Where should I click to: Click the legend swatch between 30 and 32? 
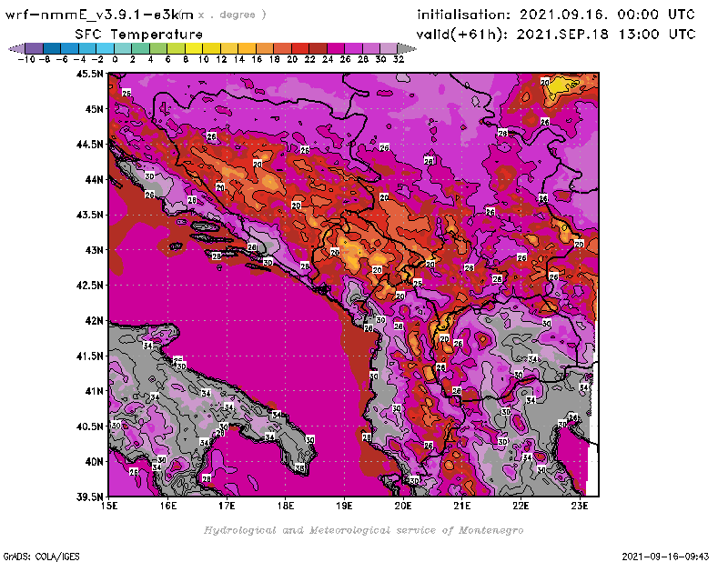[389, 48]
